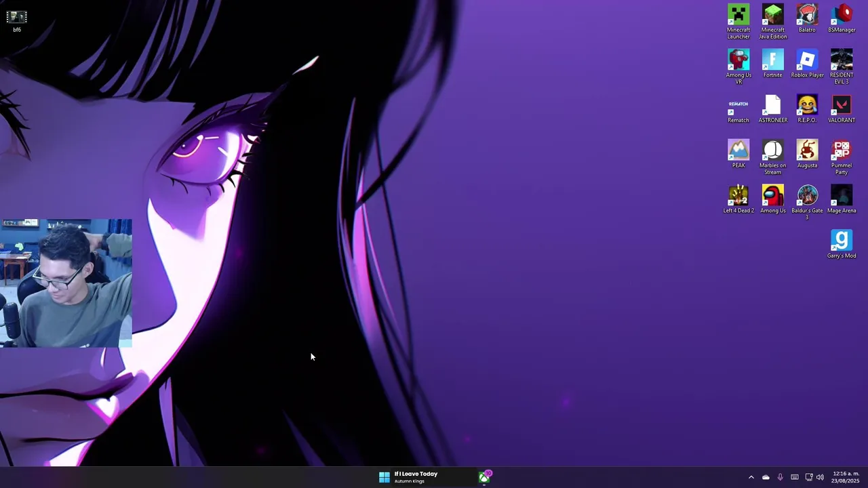868x488 pixels.
Task: Select the Minecraft Java Edition icon
Action: 772,22
